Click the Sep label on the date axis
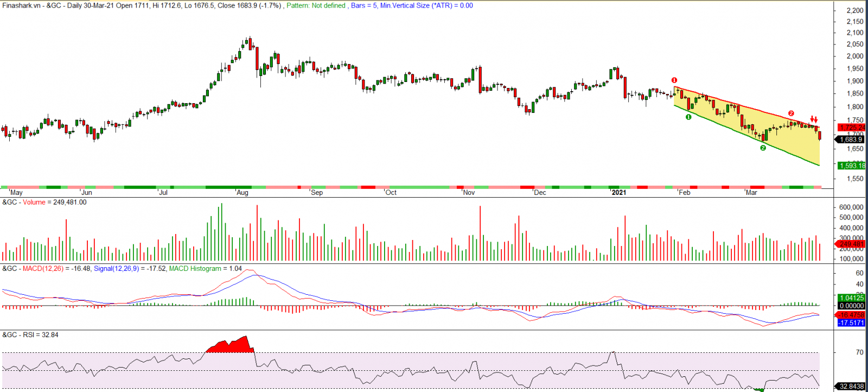This screenshot has width=868, height=392. pos(316,193)
